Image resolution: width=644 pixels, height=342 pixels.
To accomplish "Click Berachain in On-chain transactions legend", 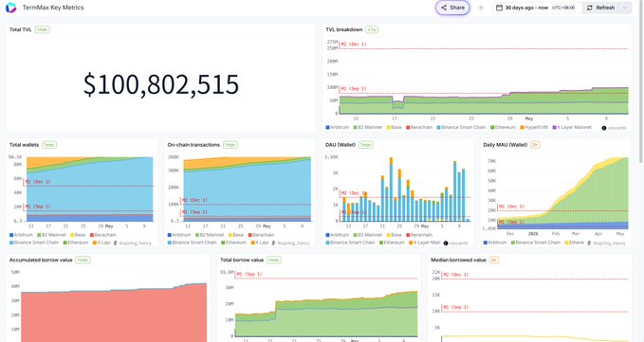I will coord(261,235).
